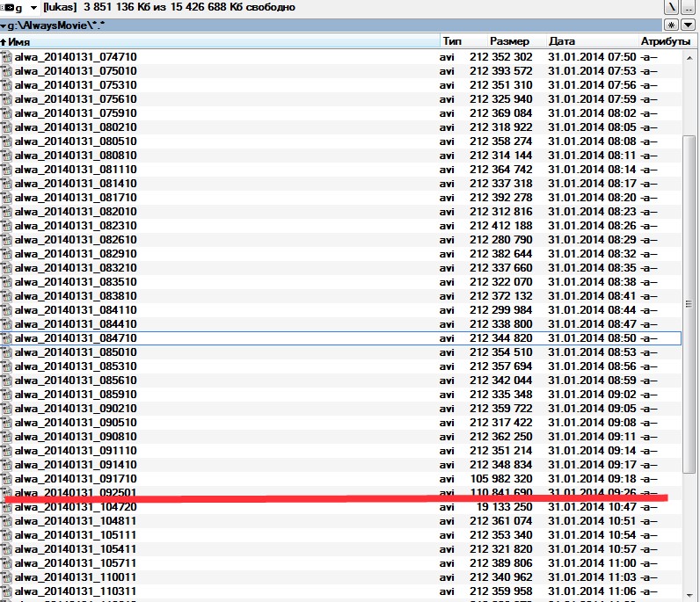700x602 pixels.
Task: Click the vertical scrollbar thumb
Action: 689,299
